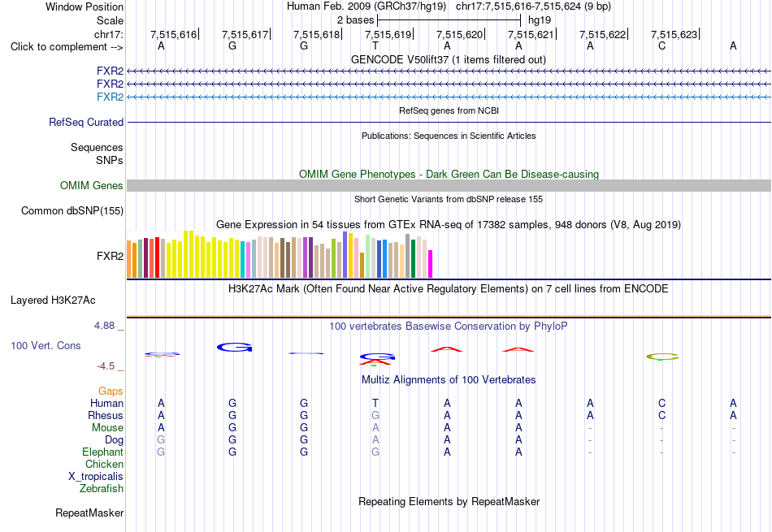
Task: Click the 7,515,616 position label
Action: tap(173, 34)
